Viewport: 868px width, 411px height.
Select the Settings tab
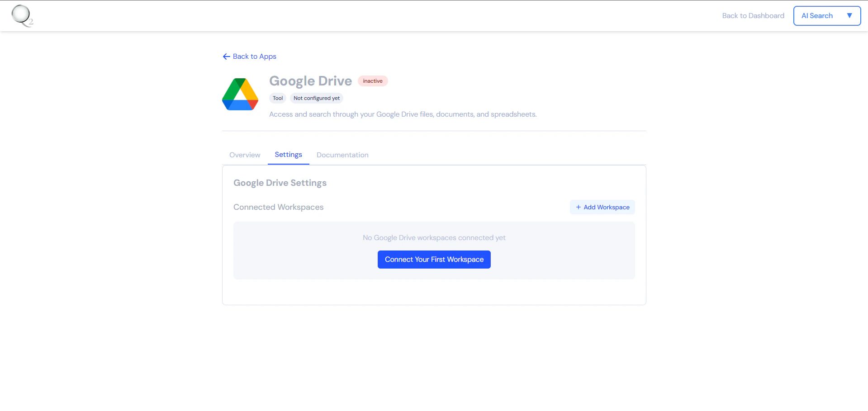(x=288, y=155)
